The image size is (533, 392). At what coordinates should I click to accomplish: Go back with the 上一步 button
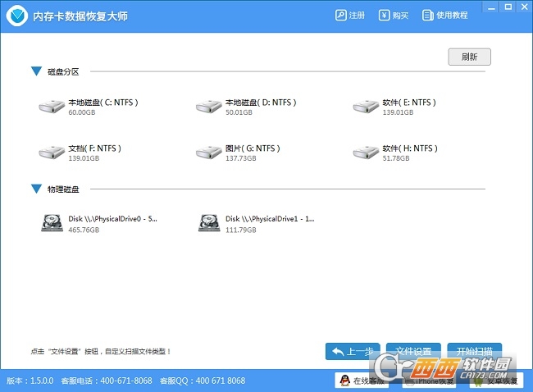[x=353, y=351]
